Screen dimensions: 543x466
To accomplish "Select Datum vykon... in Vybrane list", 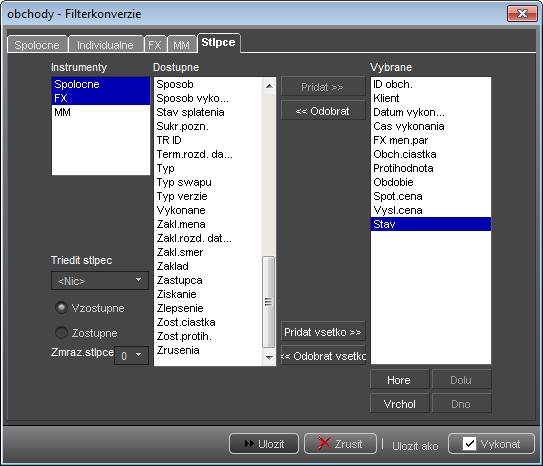I will point(431,112).
